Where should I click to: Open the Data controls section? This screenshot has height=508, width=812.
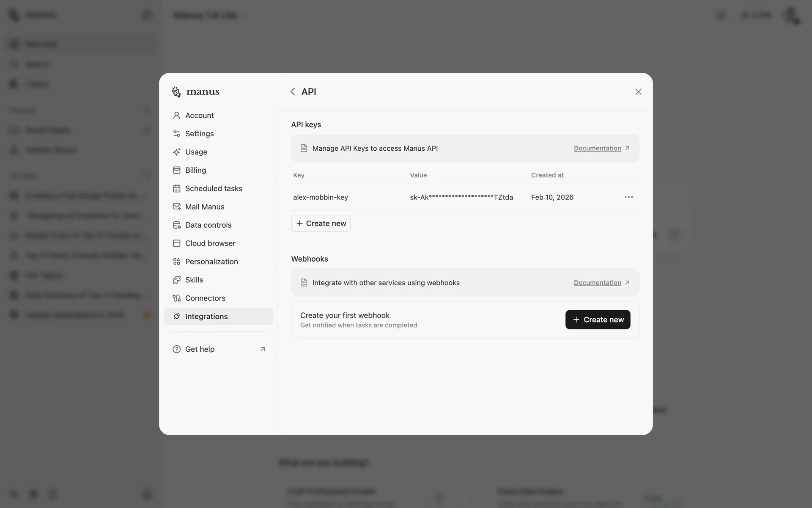tap(208, 225)
